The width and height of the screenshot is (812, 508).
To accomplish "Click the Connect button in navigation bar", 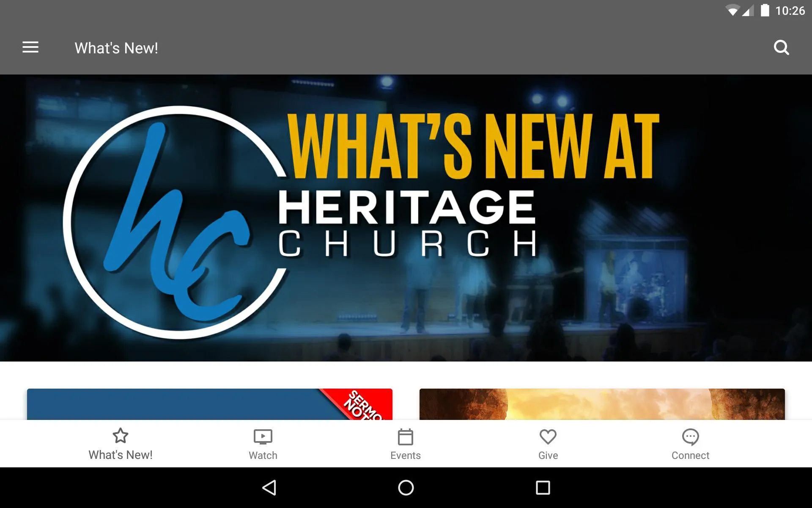I will click(x=690, y=444).
